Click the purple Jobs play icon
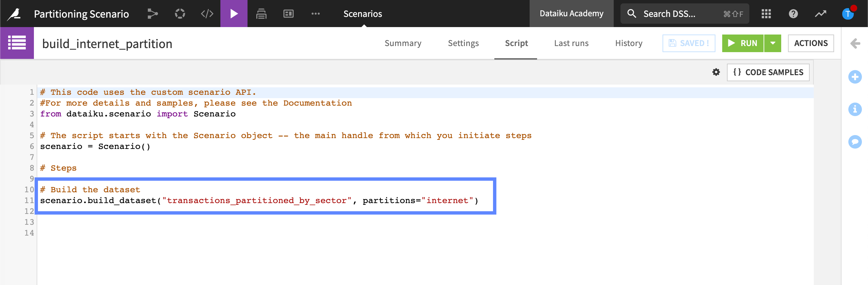The width and height of the screenshot is (868, 285). [234, 14]
